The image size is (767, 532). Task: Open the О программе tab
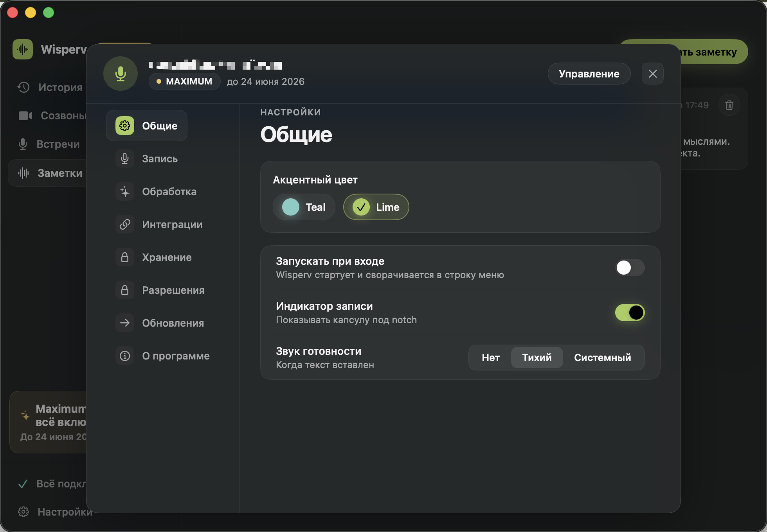(x=163, y=356)
